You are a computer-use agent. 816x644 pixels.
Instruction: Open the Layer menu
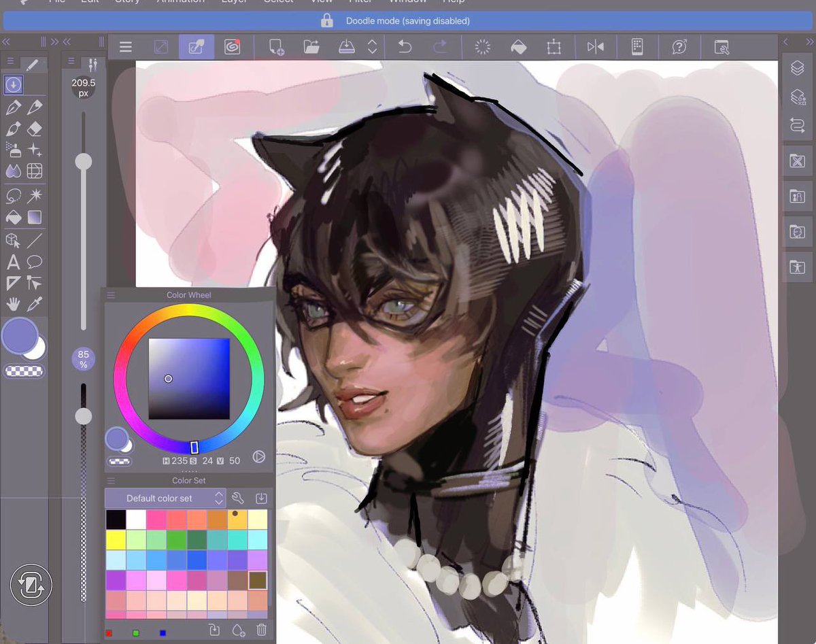[x=235, y=2]
